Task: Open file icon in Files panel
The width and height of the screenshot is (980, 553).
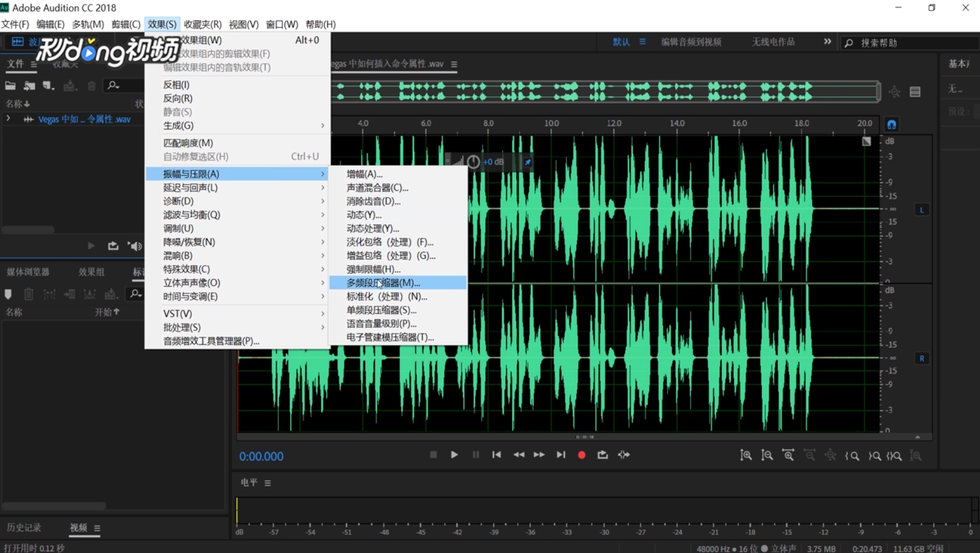Action: point(10,86)
